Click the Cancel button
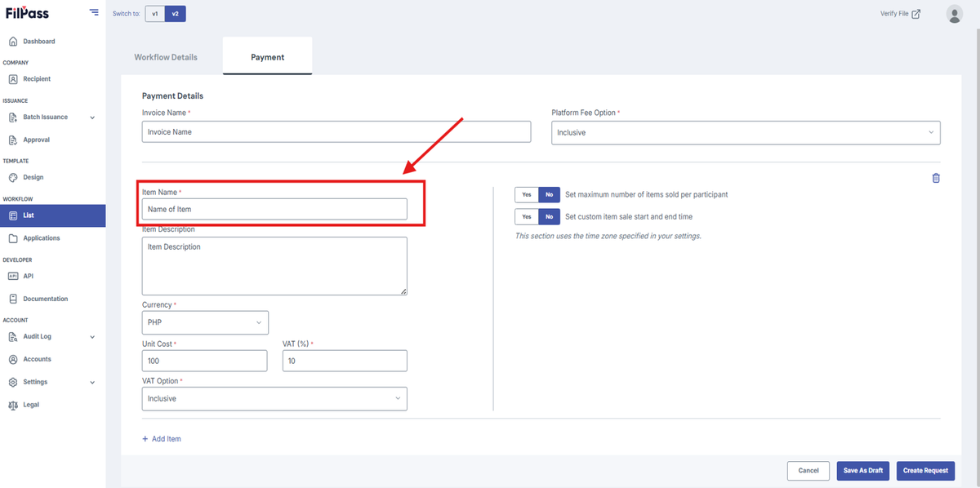 coord(808,471)
